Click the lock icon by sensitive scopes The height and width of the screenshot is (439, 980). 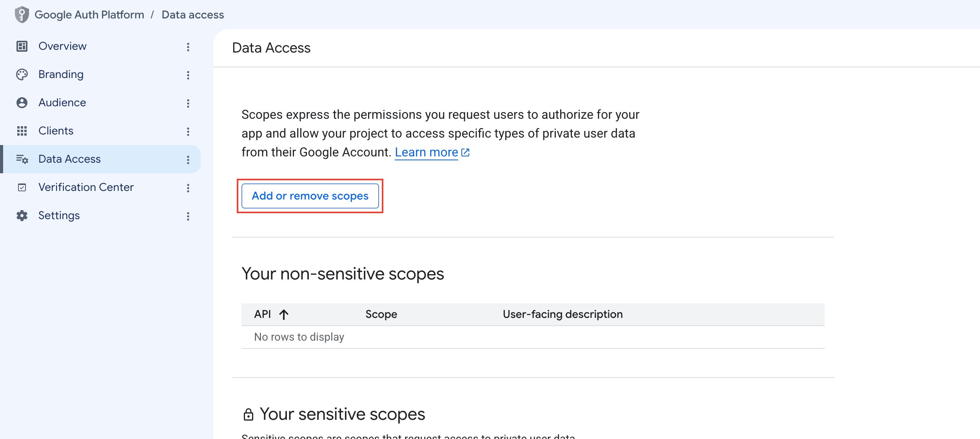249,414
